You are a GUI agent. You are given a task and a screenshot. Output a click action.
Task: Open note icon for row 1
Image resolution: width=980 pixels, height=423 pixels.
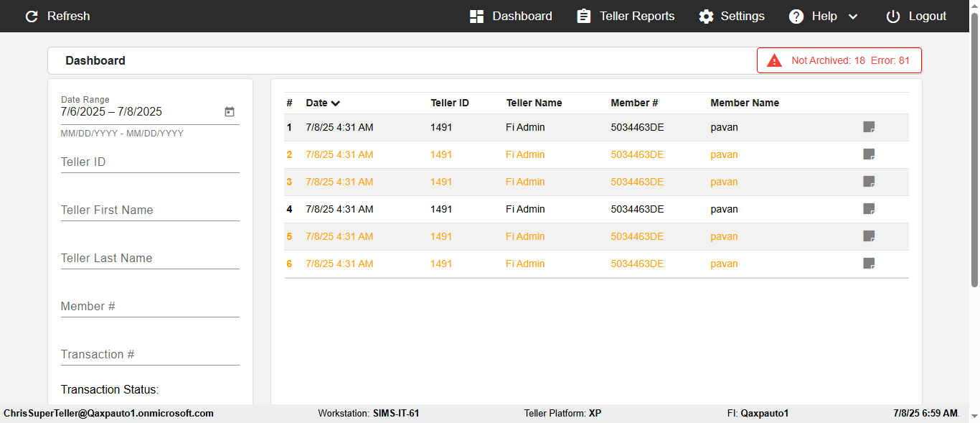(x=869, y=127)
